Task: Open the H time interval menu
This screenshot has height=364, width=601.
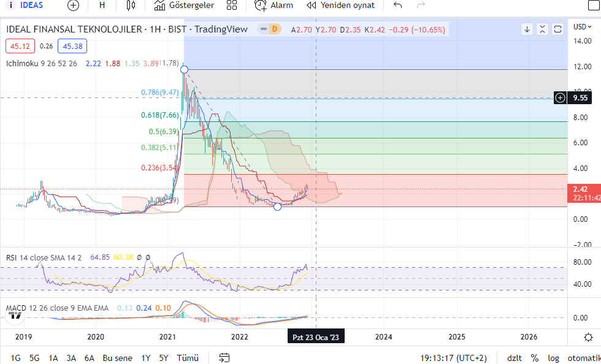Action: 102,6
